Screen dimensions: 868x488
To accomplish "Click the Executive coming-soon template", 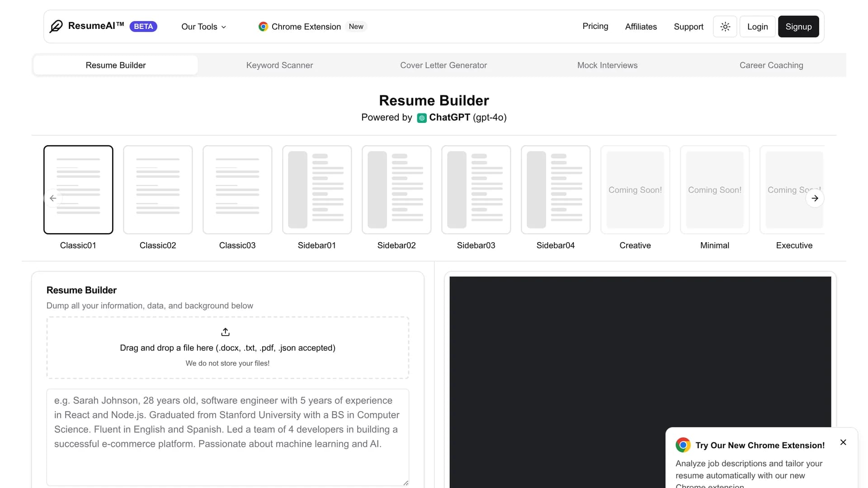I will (792, 190).
